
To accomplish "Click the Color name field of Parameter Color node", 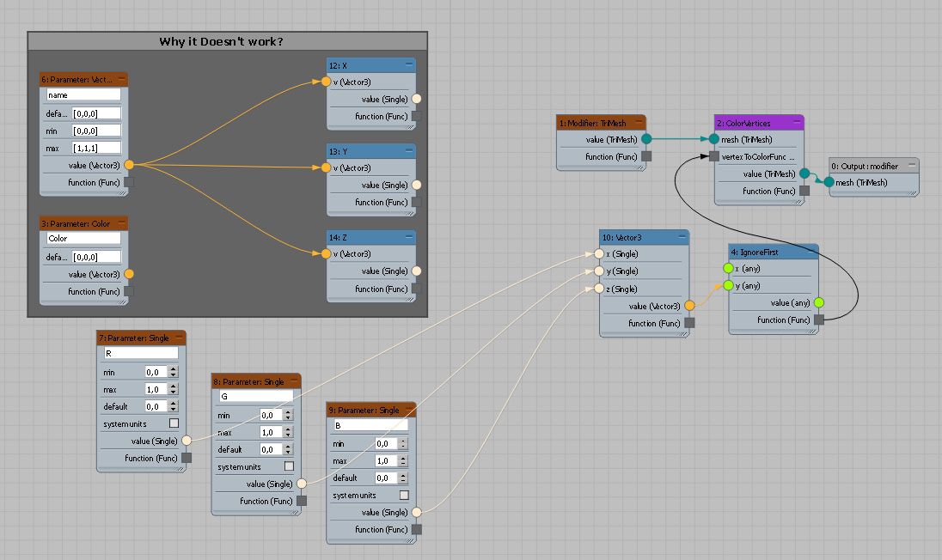I will tap(83, 238).
